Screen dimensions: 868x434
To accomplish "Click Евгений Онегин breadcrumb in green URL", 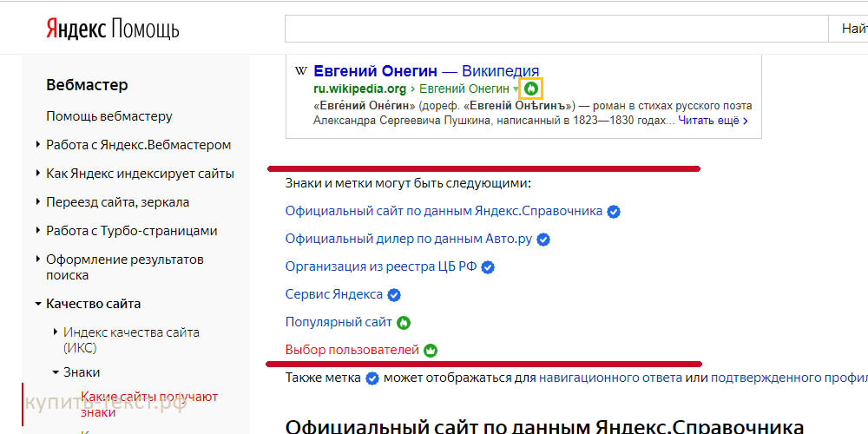I will tap(464, 89).
